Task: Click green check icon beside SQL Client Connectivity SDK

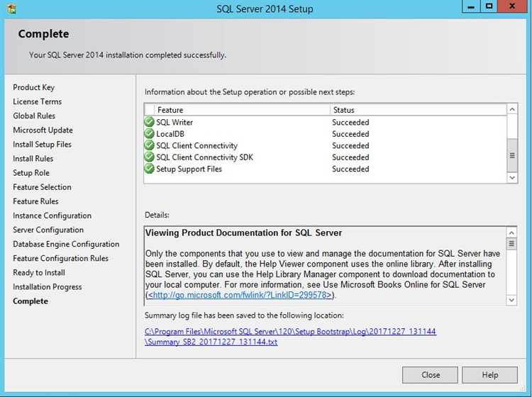Action: pyautogui.click(x=149, y=157)
